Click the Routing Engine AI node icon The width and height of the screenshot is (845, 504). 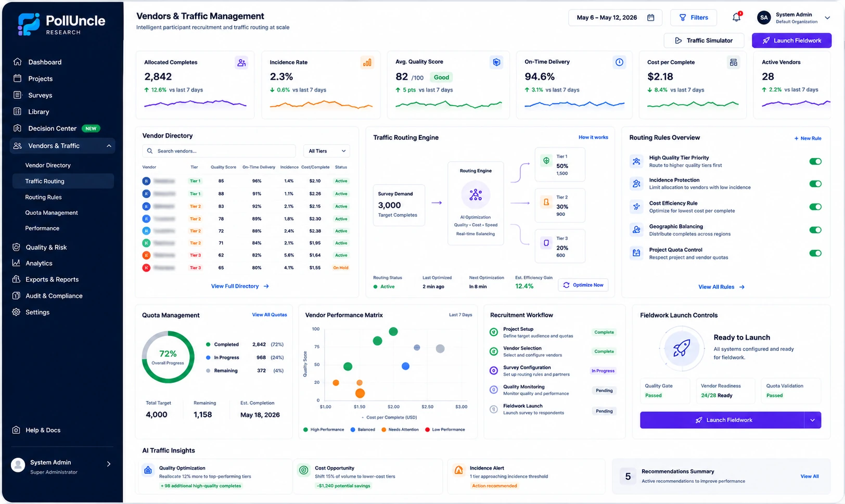(476, 195)
